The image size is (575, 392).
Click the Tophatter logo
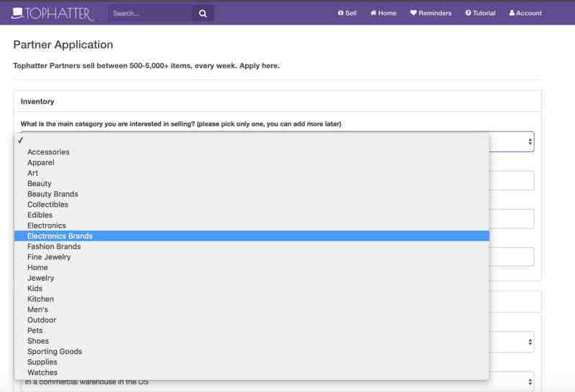(x=52, y=14)
